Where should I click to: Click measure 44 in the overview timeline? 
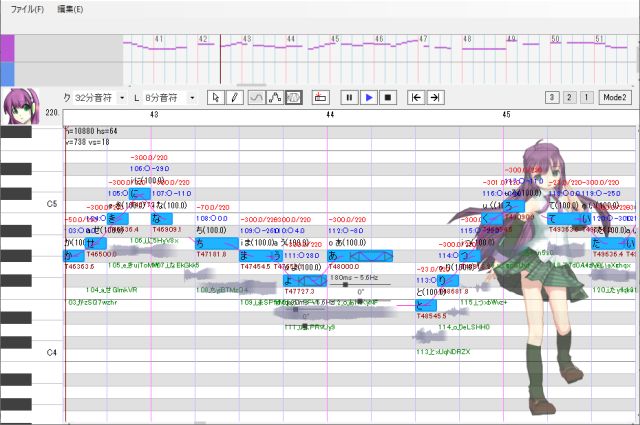click(x=291, y=39)
